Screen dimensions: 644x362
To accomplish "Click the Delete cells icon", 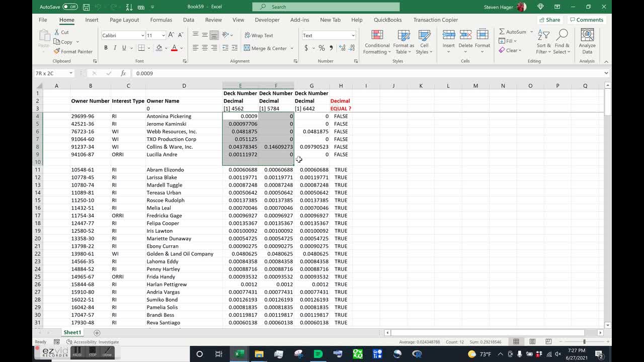I will (x=465, y=35).
